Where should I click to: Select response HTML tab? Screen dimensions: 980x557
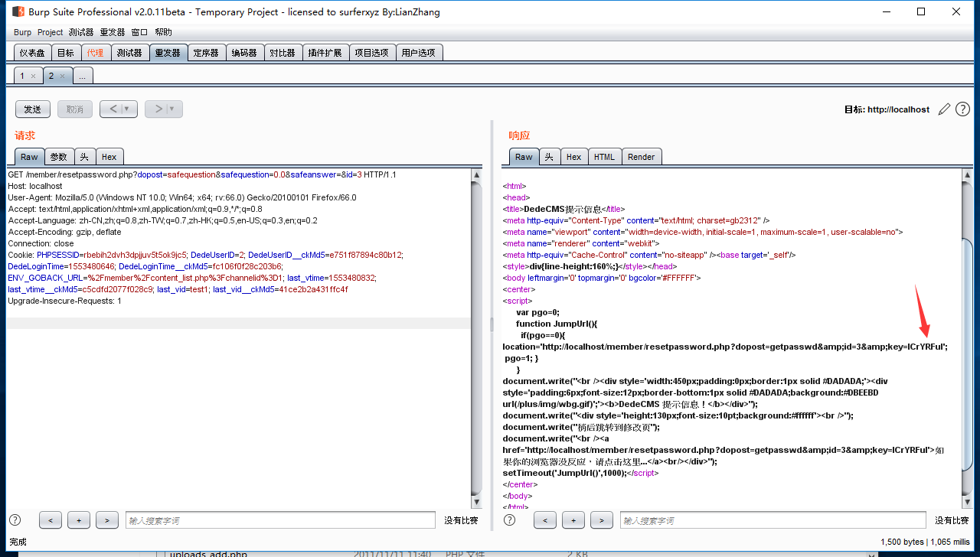(x=604, y=157)
